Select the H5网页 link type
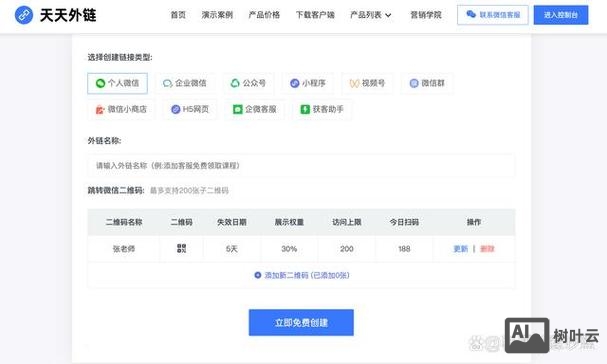Viewport: 607px width, 364px height. click(190, 110)
